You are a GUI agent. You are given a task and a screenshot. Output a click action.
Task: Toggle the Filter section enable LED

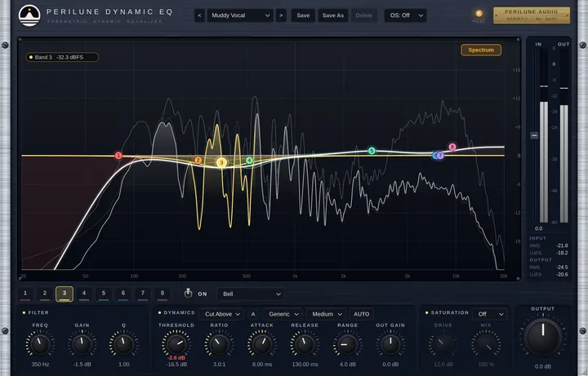pos(24,312)
